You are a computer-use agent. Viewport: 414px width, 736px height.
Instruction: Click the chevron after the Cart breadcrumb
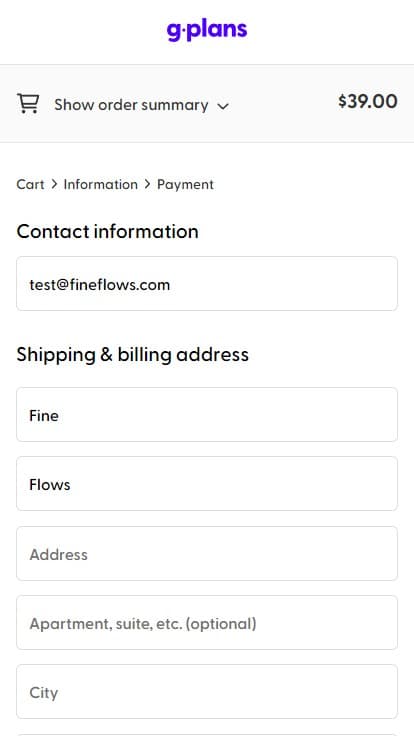54,184
